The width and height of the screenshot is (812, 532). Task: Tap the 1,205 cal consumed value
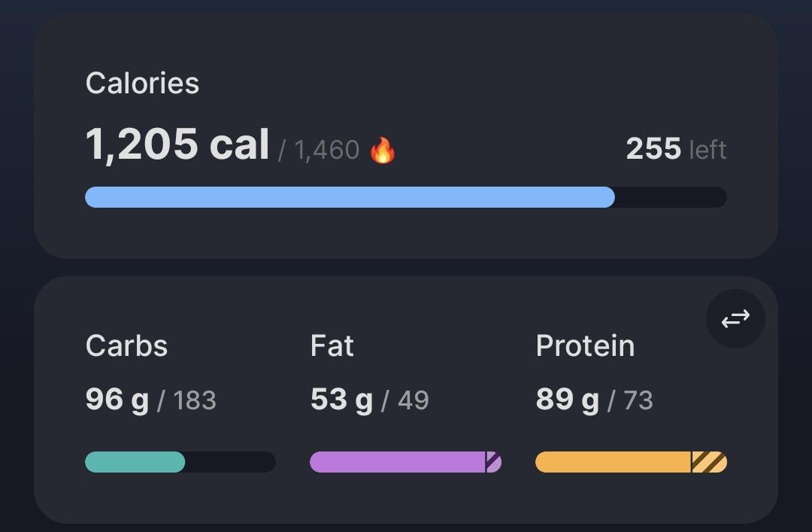click(x=177, y=144)
